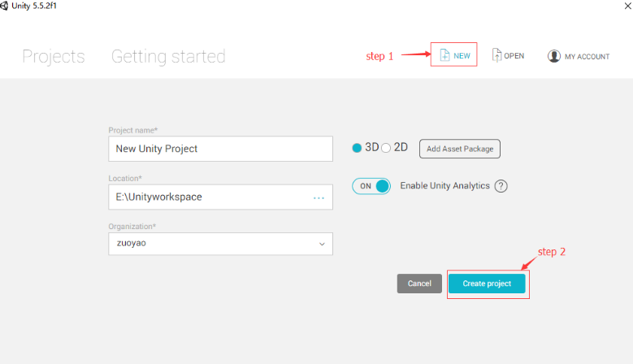Click the NEW label in header

click(x=462, y=56)
